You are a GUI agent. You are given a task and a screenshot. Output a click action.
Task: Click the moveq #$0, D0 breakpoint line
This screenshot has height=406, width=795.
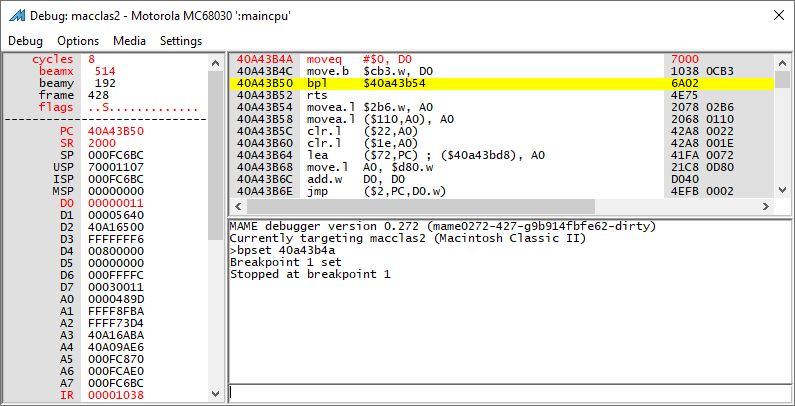502,59
